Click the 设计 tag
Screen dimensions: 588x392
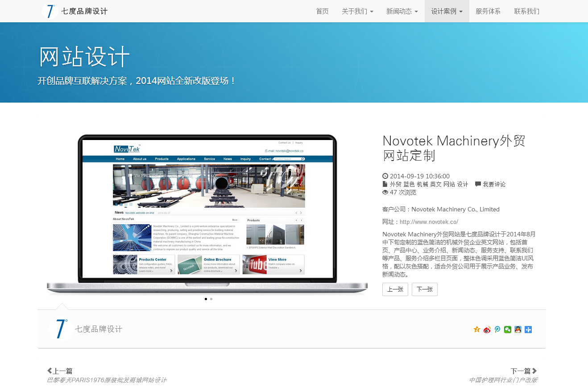pyautogui.click(x=463, y=184)
